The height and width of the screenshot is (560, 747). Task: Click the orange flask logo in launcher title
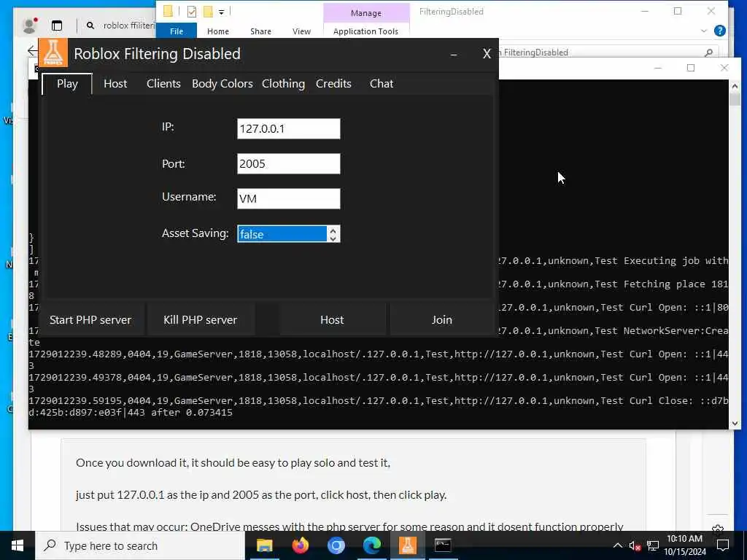(x=53, y=52)
